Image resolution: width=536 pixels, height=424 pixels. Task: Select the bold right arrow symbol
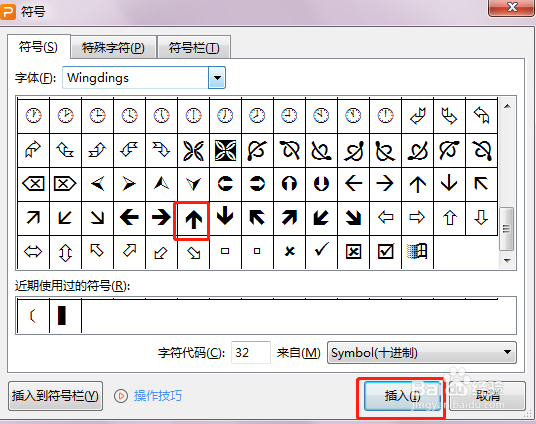pos(161,218)
